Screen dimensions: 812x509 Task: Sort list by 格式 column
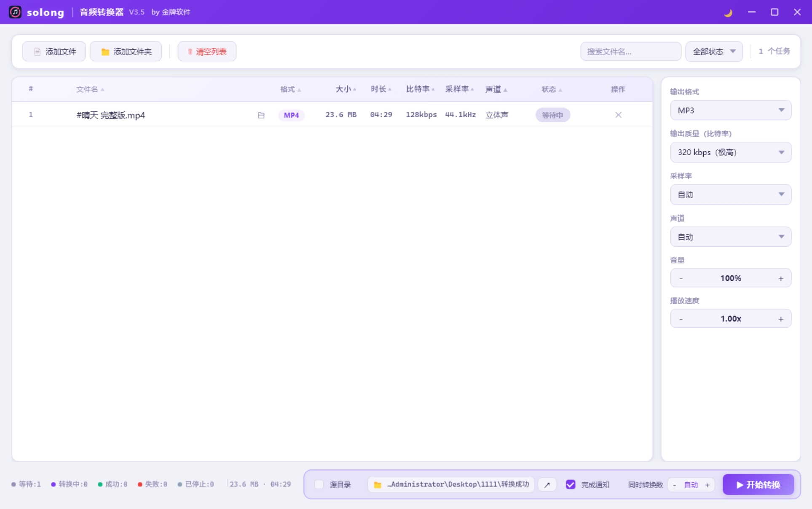[x=291, y=89]
